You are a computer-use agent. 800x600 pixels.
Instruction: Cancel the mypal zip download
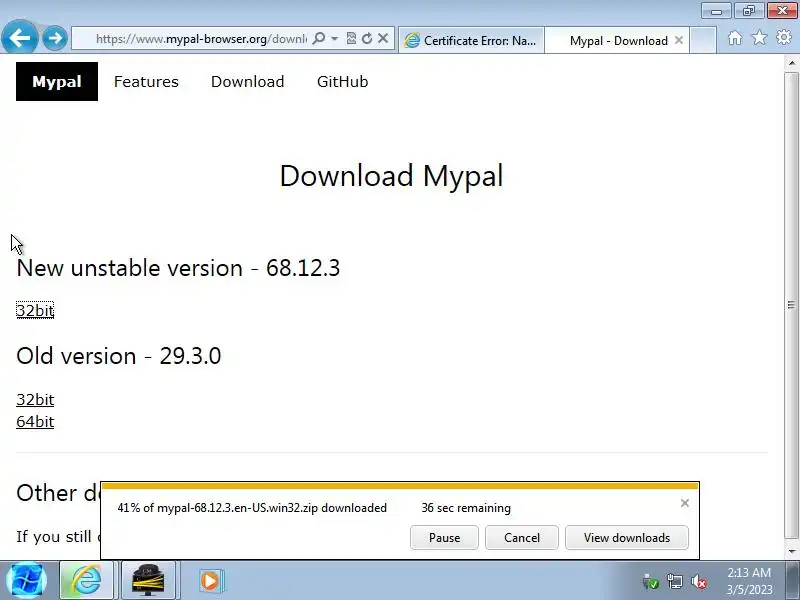pyautogui.click(x=521, y=538)
